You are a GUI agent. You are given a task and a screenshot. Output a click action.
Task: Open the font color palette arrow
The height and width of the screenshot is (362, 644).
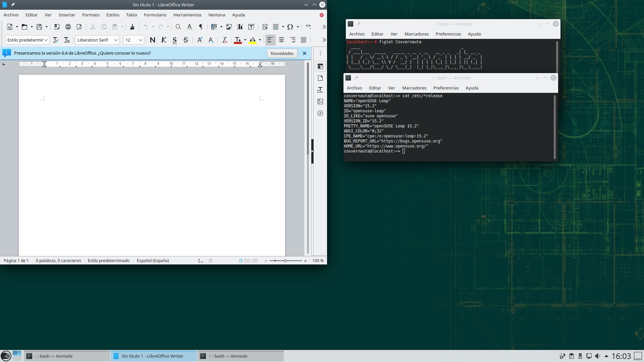coord(245,40)
